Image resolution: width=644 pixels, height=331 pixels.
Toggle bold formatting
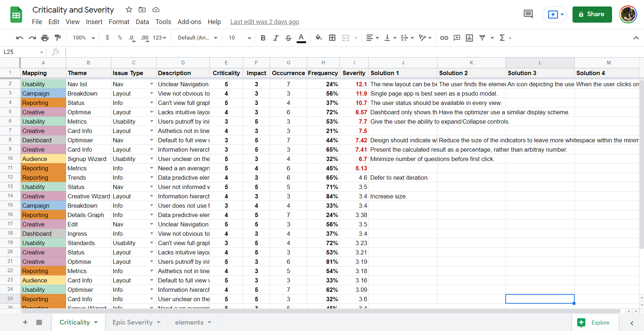point(263,38)
